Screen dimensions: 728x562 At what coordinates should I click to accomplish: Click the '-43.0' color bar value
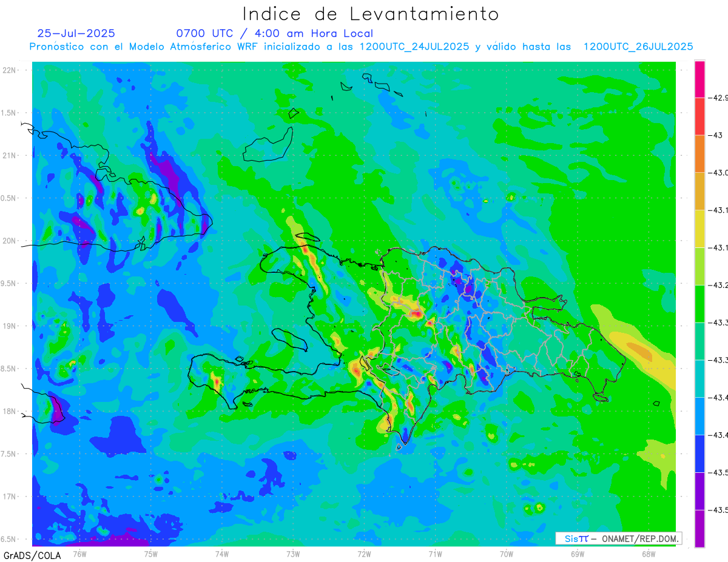720,173
